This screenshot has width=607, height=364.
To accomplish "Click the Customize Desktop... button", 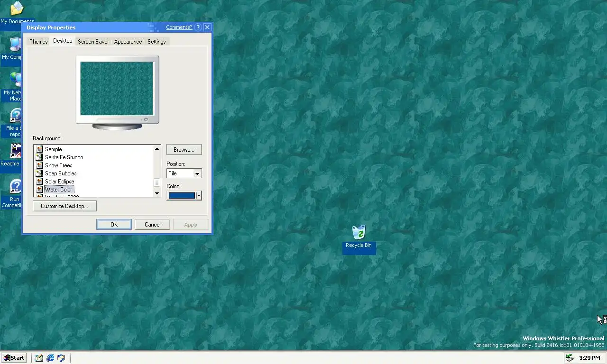I will pyautogui.click(x=64, y=206).
